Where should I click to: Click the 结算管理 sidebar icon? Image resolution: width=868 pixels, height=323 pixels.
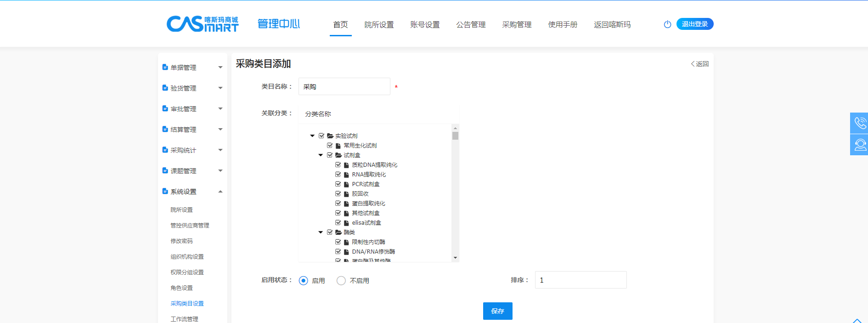(165, 129)
